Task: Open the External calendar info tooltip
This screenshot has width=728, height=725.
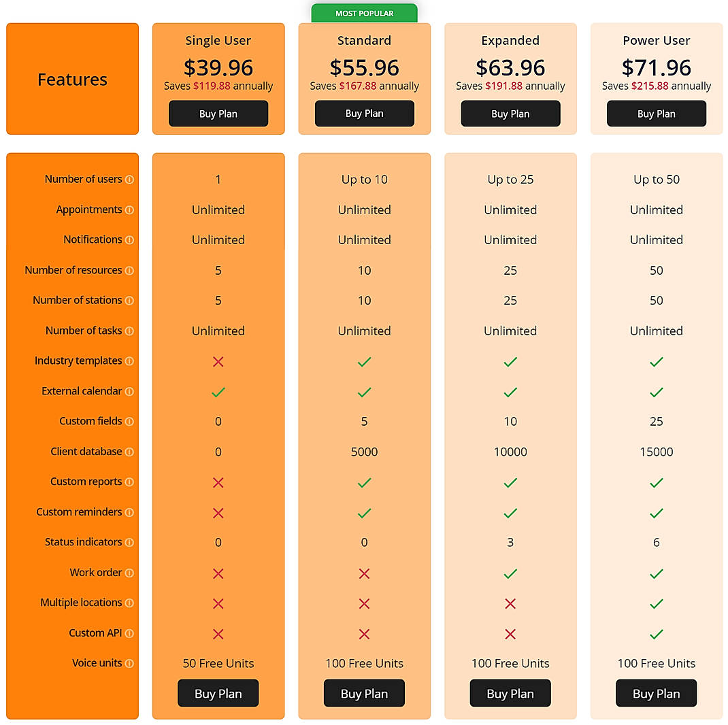Action: (131, 391)
